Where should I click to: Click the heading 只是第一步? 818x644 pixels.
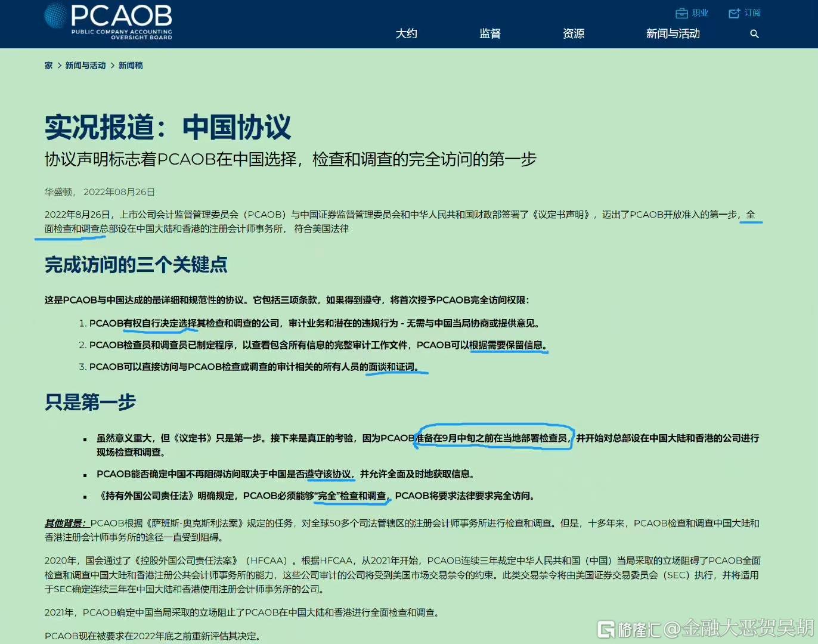90,402
